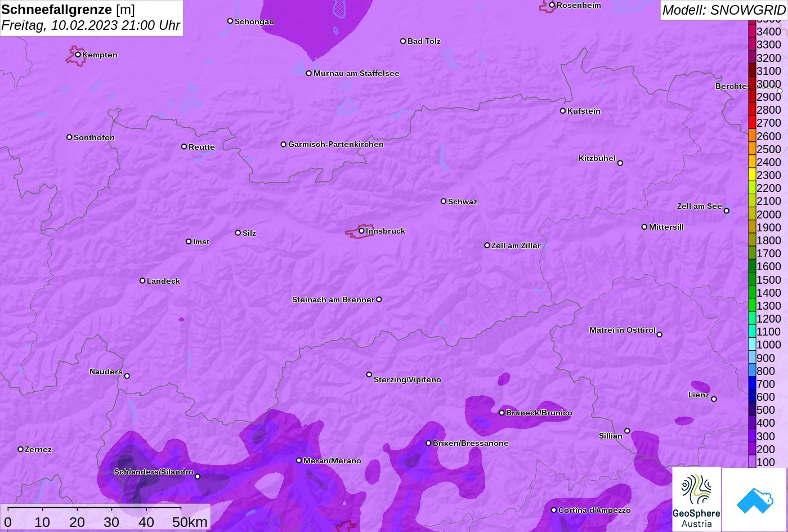The height and width of the screenshot is (532, 788).
Task: Click the Zernez marker dot
Action: (21, 449)
